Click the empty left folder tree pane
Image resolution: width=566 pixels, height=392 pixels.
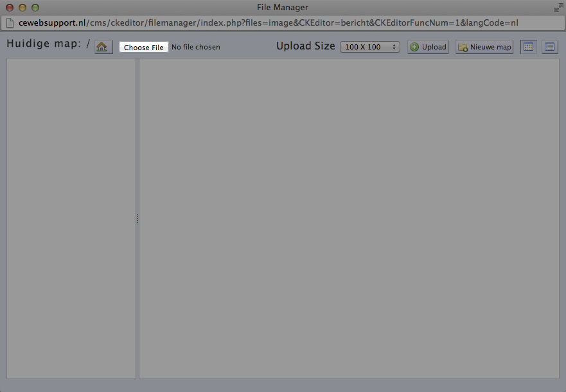point(71,218)
